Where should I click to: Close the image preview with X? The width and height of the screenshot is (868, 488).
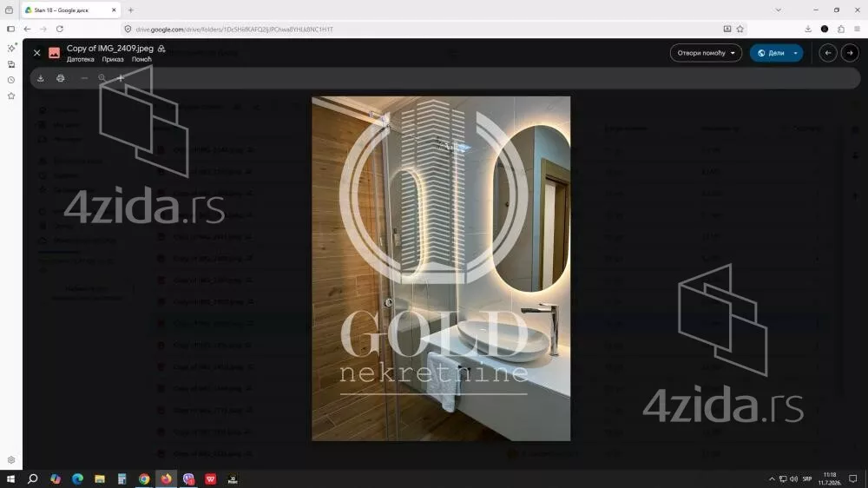tap(36, 53)
